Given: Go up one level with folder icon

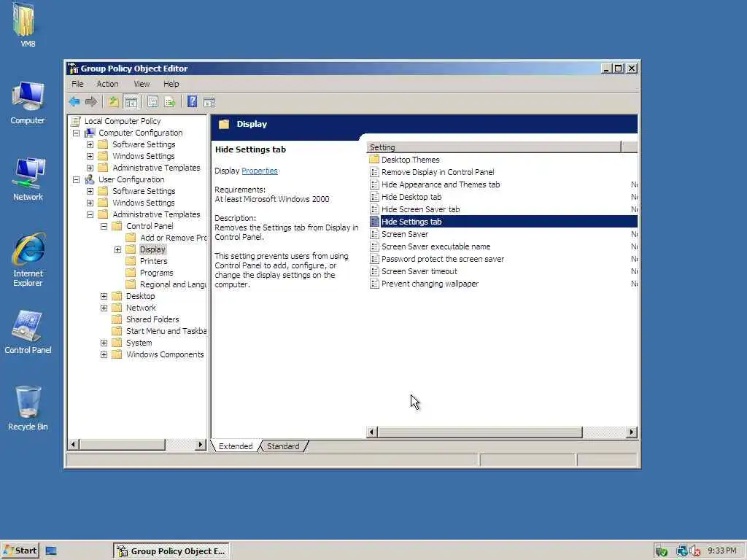Looking at the screenshot, I should [113, 101].
